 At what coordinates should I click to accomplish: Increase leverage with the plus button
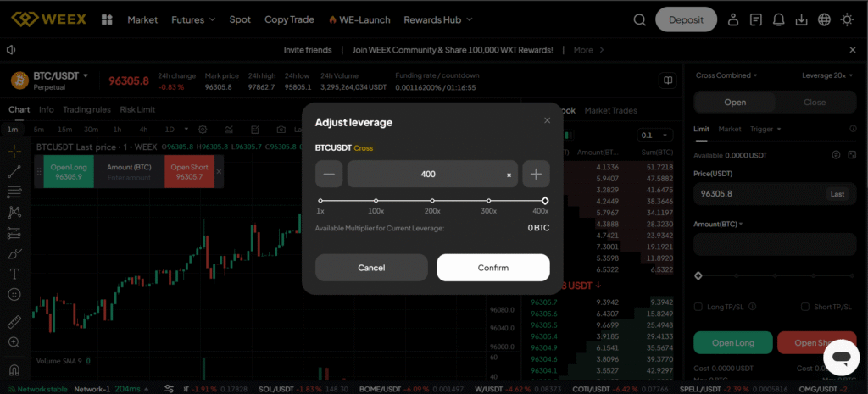[x=536, y=174]
